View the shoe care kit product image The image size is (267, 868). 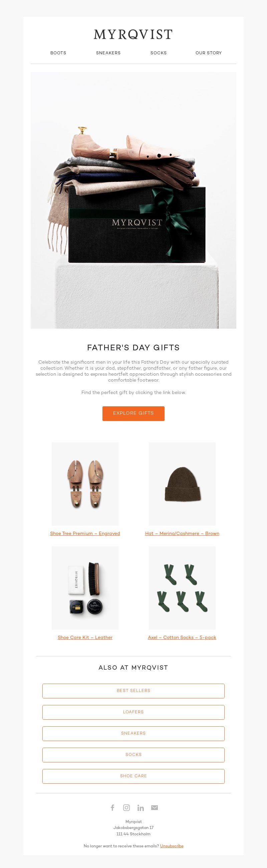85,588
